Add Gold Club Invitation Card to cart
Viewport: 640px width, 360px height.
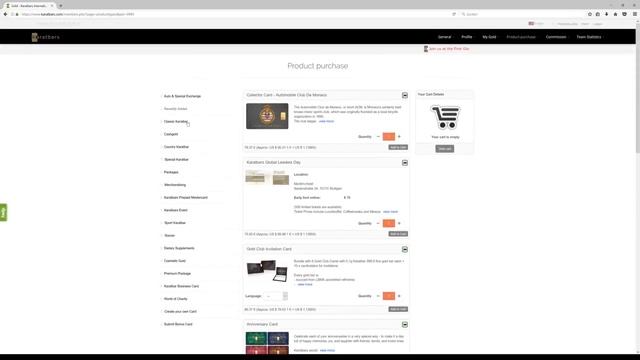click(398, 309)
